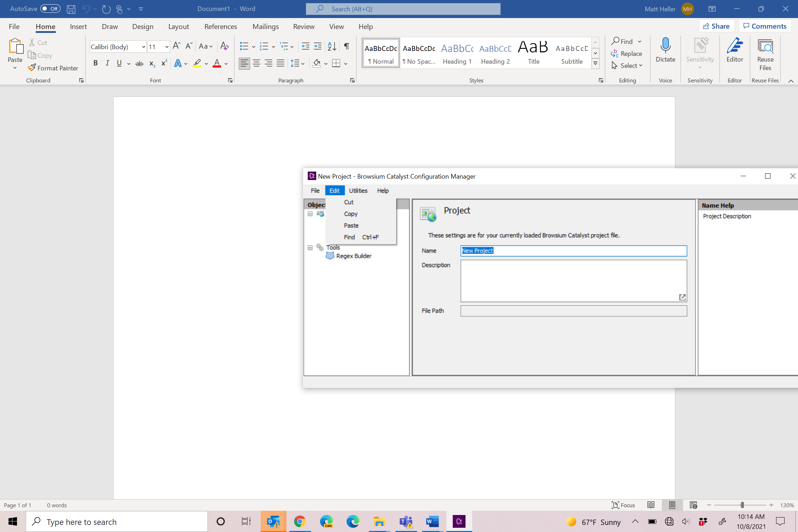Open the font name dropdown
Screen dimensions: 798x532
144,47
